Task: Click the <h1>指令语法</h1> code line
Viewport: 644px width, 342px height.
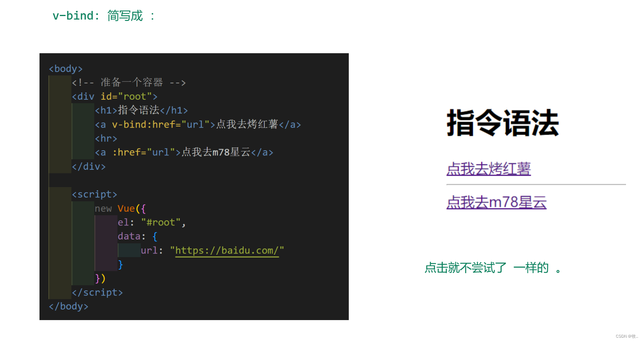Action: click(x=141, y=110)
